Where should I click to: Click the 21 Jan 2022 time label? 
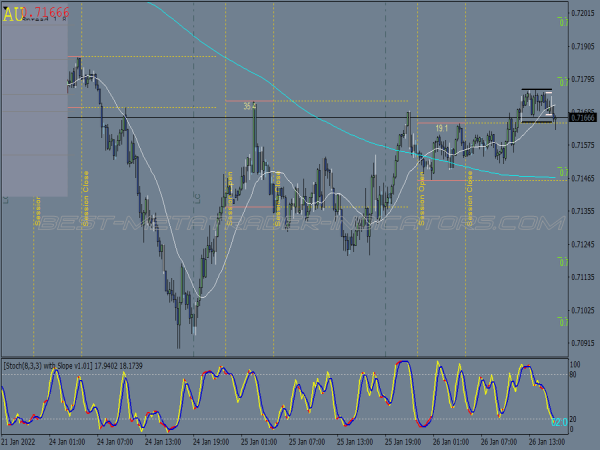[x=18, y=442]
